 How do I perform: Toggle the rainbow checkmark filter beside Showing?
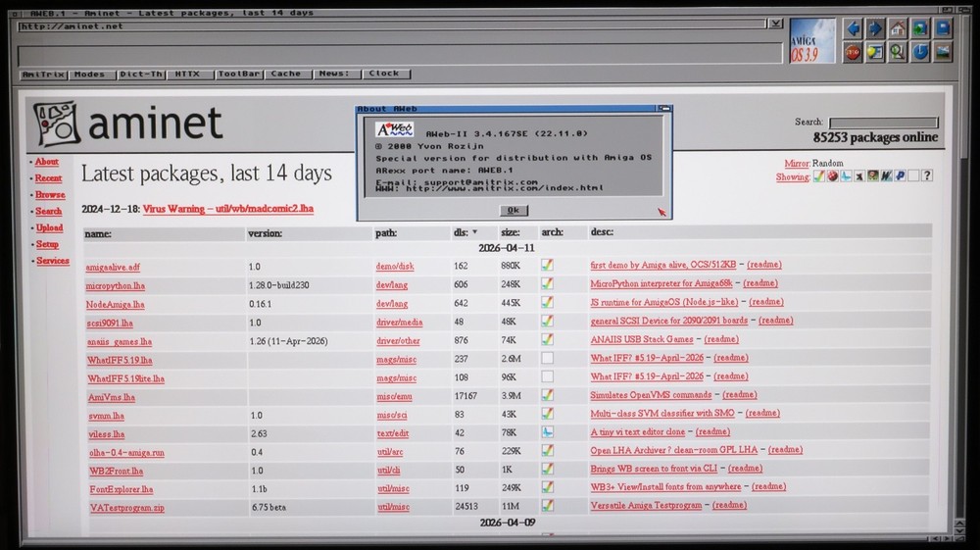click(818, 176)
